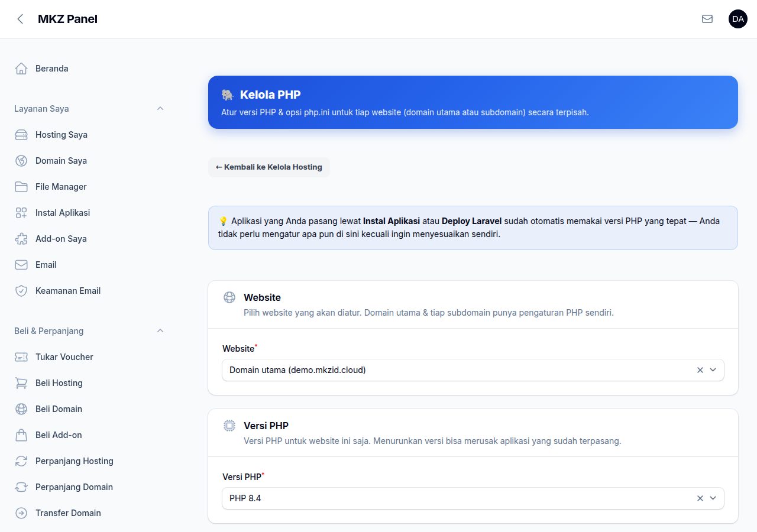
Task: Click the Email envelope icon in sidebar
Action: [21, 265]
